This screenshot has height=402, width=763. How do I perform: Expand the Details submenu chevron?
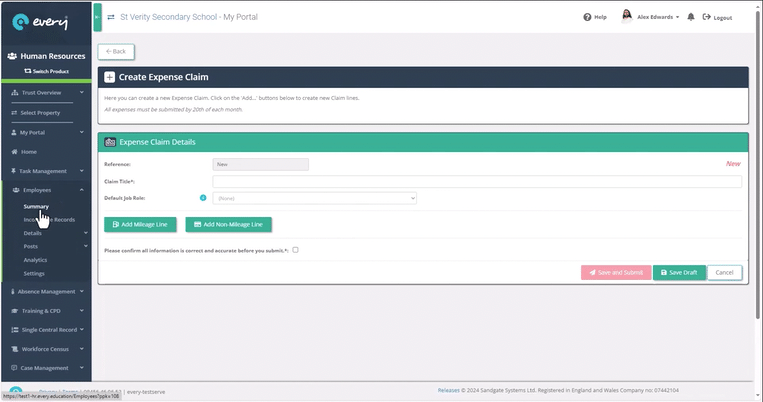pyautogui.click(x=86, y=233)
